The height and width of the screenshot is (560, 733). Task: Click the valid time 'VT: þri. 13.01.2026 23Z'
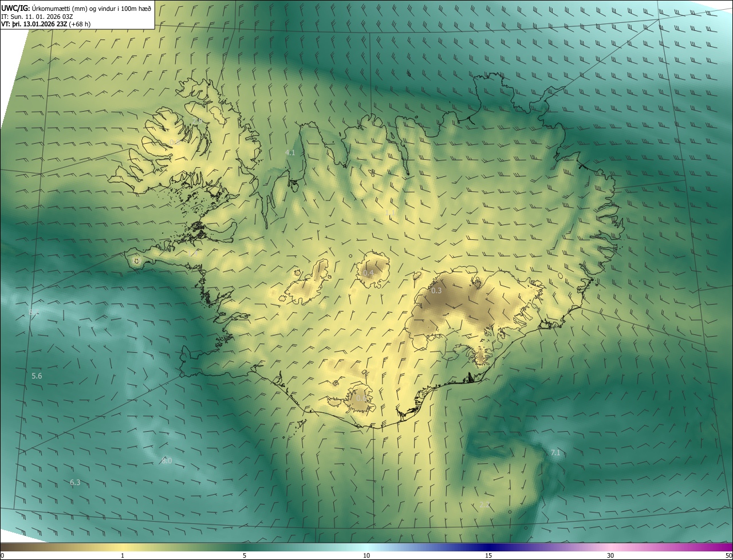coord(34,24)
